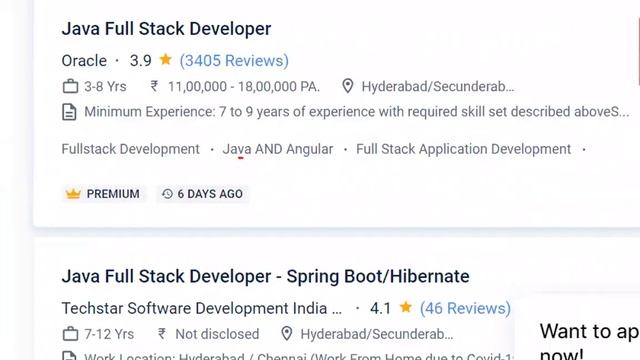Click the clock icon beside 6 DAYS AGO
The height and width of the screenshot is (360, 640).
coord(167,194)
